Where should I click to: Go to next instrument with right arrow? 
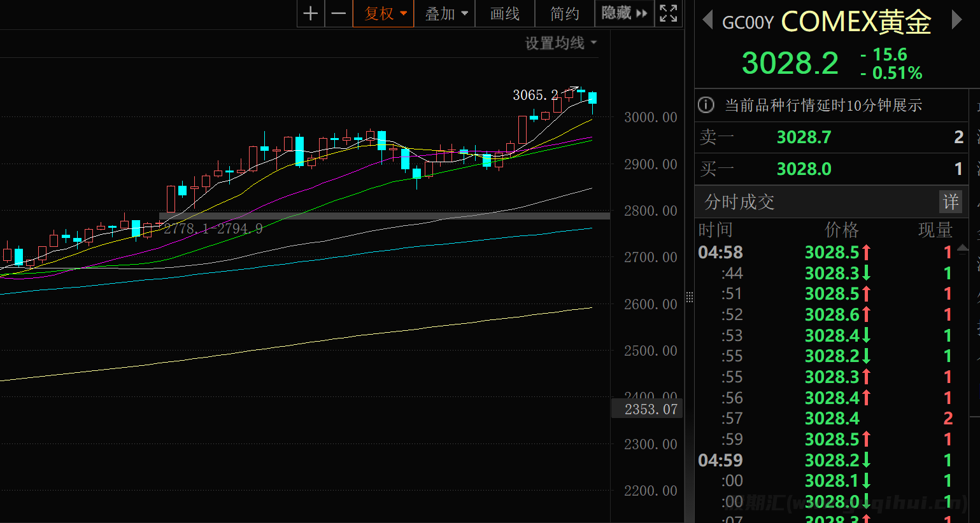(x=956, y=20)
